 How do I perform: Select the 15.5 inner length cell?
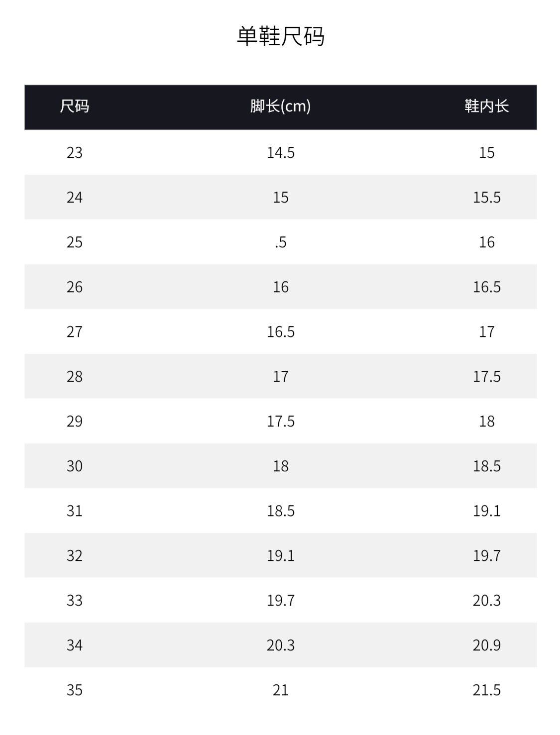tap(486, 197)
